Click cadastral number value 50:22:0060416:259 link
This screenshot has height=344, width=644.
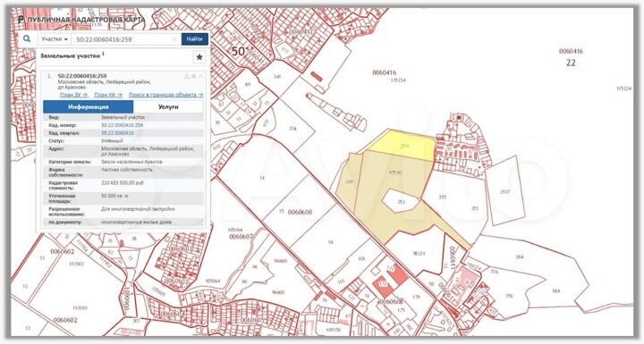(x=122, y=125)
